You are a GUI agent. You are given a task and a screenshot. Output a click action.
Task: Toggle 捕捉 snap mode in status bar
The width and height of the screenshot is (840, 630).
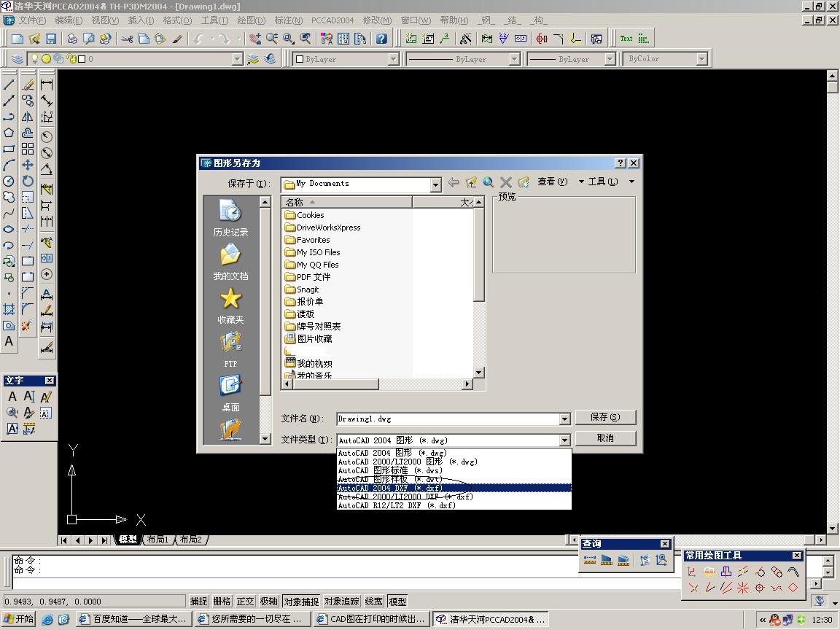(x=199, y=602)
